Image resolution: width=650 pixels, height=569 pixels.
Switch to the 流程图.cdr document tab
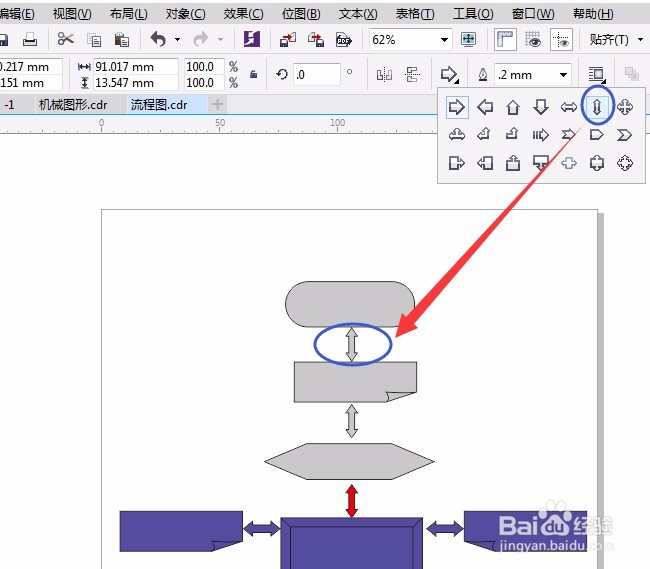click(159, 104)
